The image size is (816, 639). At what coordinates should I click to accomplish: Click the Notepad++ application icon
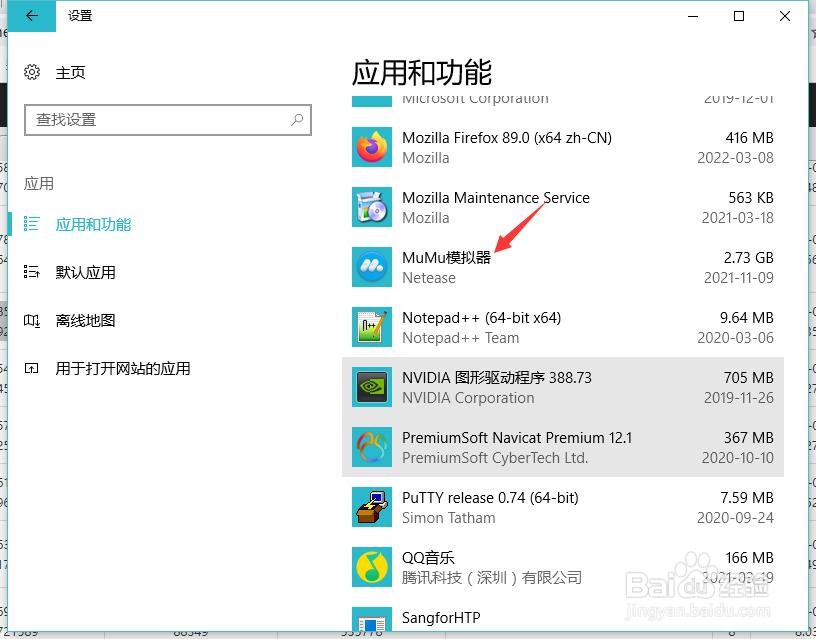coord(371,327)
